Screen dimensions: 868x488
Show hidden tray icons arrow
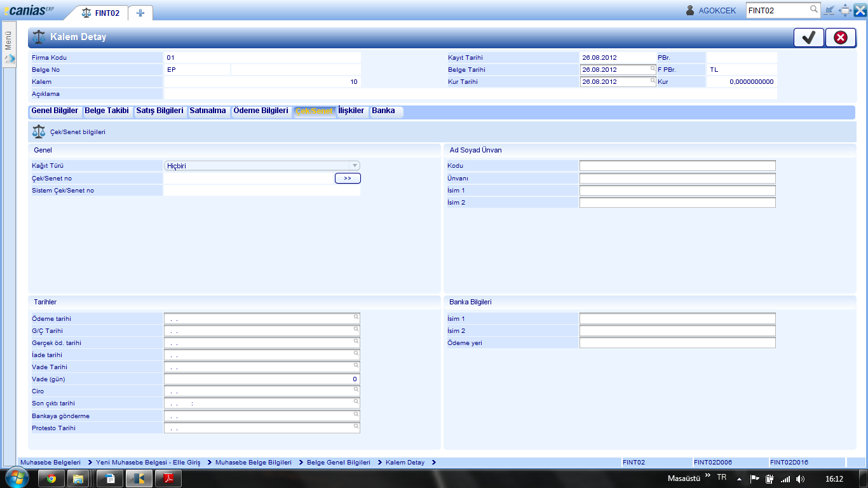click(x=739, y=478)
